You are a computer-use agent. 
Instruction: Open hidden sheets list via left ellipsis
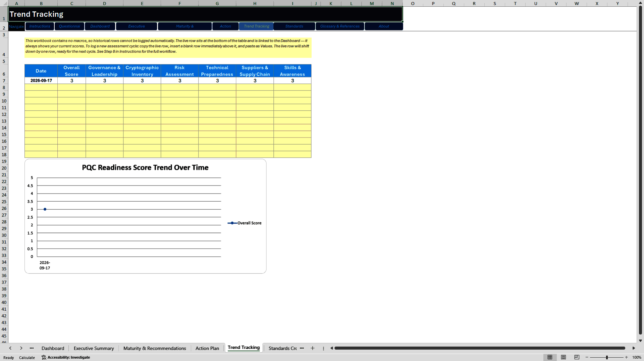(x=32, y=348)
